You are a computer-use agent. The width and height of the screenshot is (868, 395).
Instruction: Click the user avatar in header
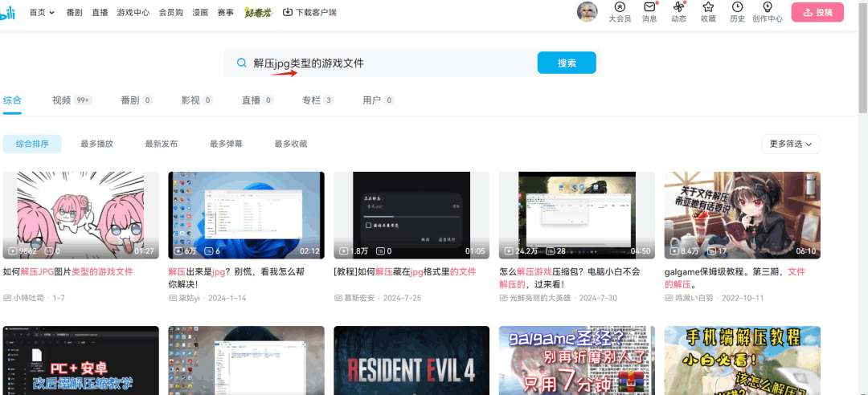click(x=588, y=11)
